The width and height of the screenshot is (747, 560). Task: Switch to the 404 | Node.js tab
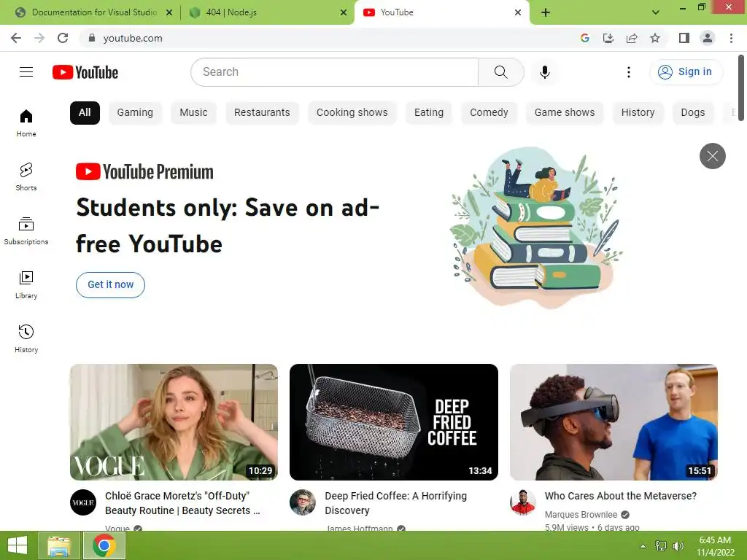click(267, 12)
